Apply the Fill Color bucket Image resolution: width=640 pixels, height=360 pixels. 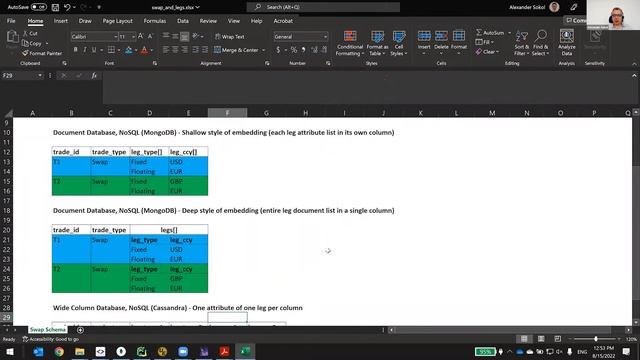coord(129,50)
